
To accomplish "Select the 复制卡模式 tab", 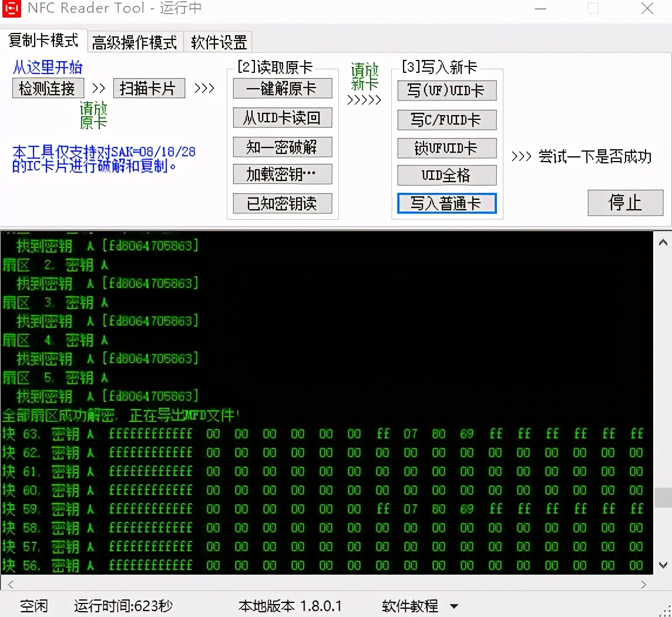I will tap(43, 41).
